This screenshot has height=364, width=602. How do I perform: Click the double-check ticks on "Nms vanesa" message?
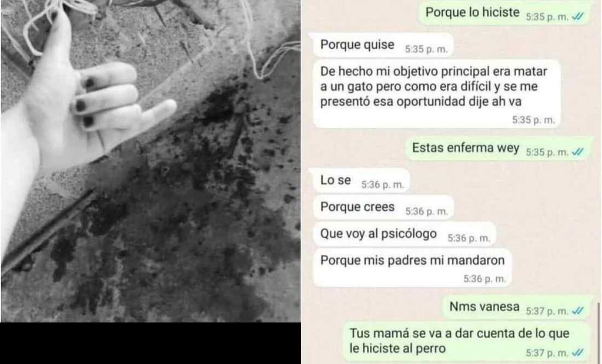tap(578, 311)
